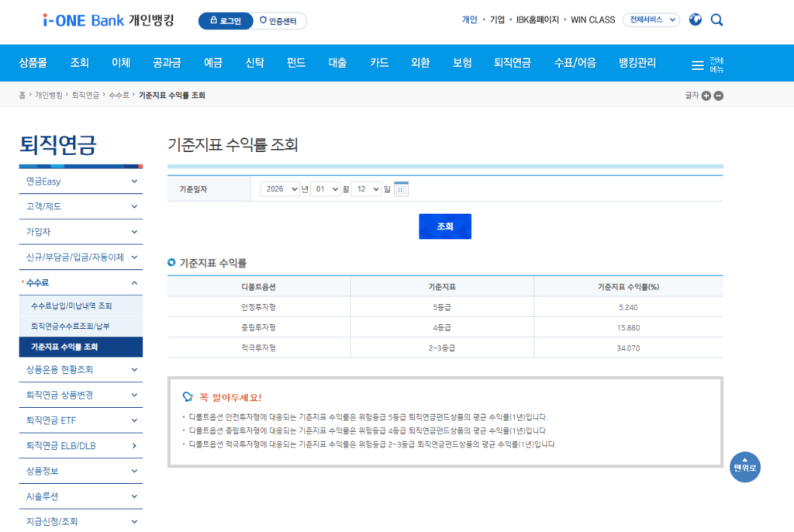This screenshot has height=532, width=794.
Task: Select 수수료납입/미납내역 조회 in sidebar
Action: (x=71, y=306)
